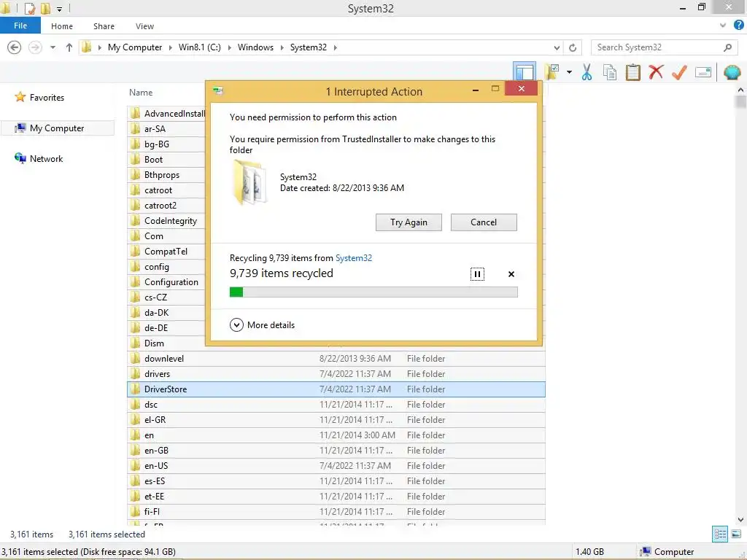Click the config folder icon
The width and height of the screenshot is (747, 560).
click(135, 267)
